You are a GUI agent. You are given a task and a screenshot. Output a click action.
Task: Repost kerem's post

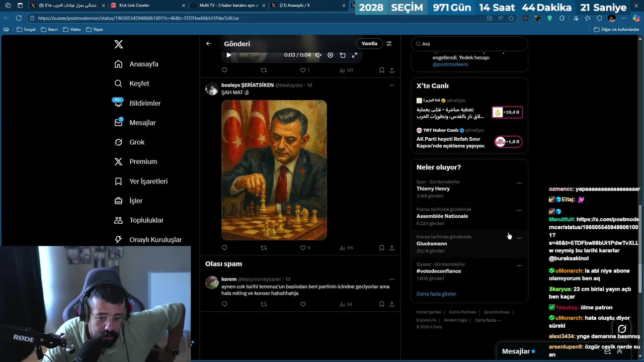click(264, 304)
